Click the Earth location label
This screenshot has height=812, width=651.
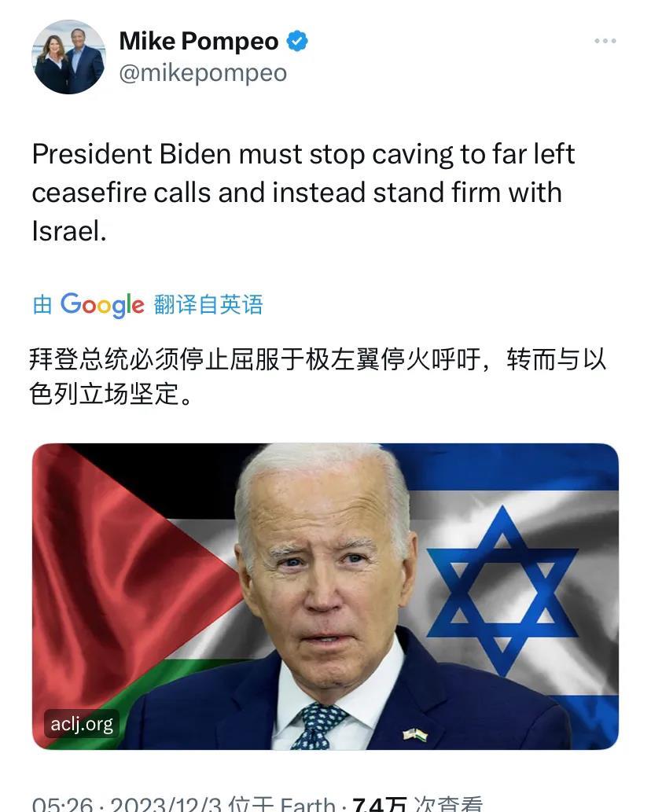[x=307, y=805]
